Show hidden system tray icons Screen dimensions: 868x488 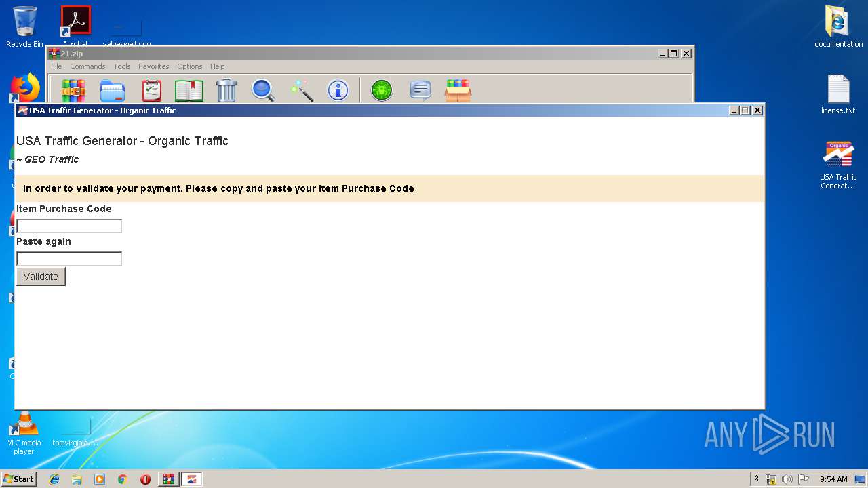point(756,479)
